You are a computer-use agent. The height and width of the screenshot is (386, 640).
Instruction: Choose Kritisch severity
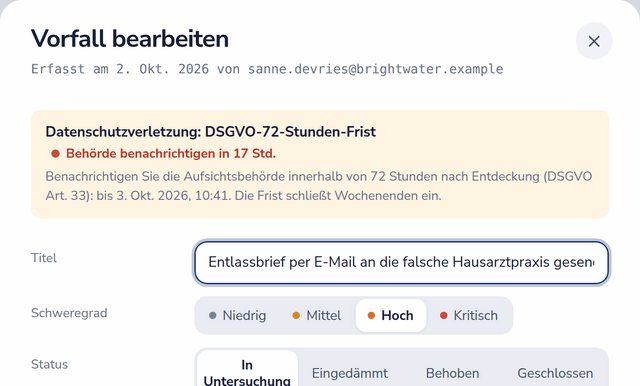tap(469, 315)
